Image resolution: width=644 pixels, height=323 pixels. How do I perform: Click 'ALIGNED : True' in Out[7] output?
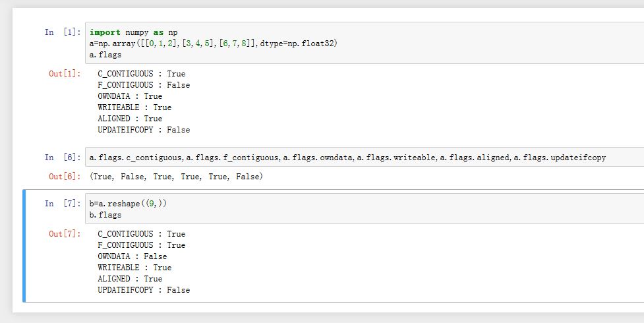point(129,279)
